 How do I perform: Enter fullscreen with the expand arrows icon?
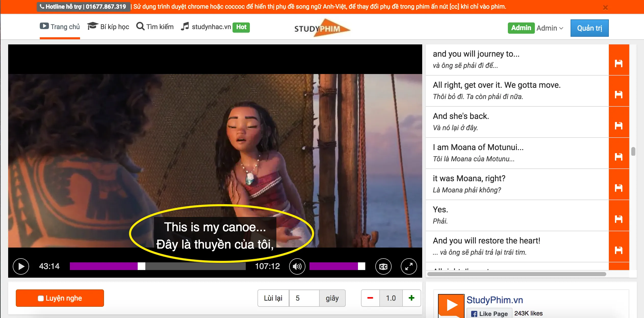pos(409,266)
